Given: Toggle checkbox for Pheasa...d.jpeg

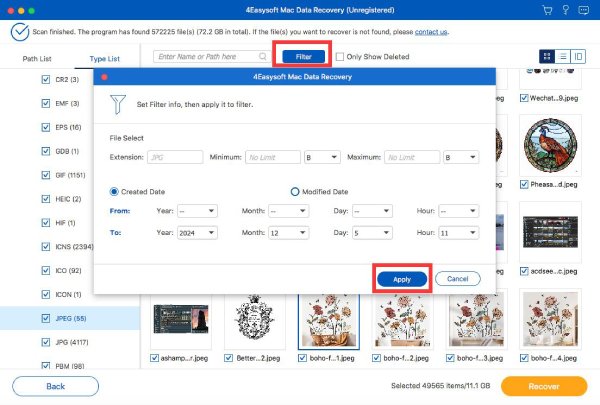Looking at the screenshot, I should [524, 185].
